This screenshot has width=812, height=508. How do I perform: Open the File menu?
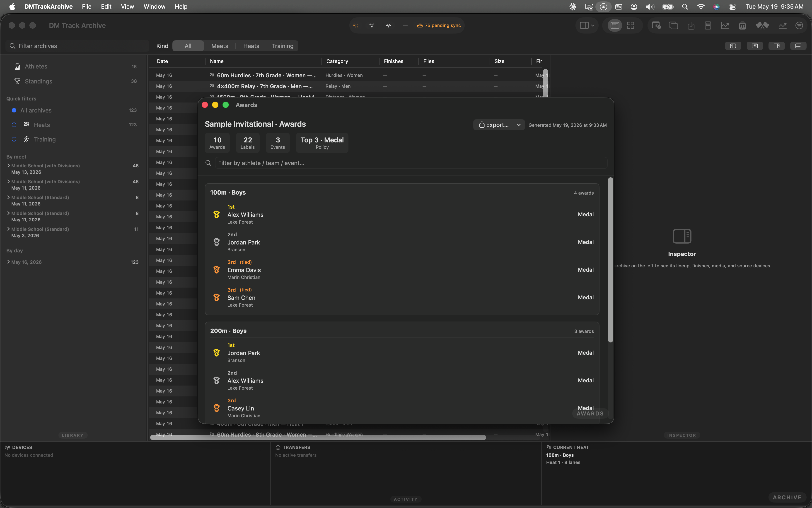87,6
